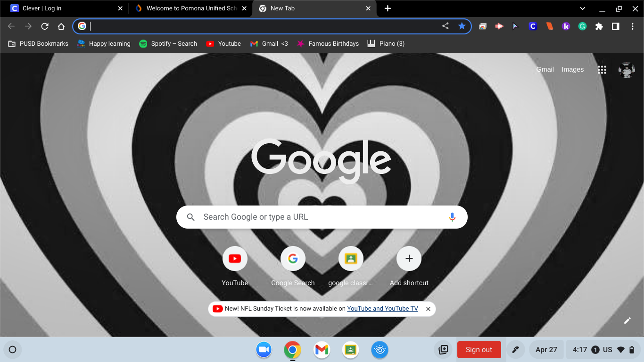Viewport: 644px width, 362px height.
Task: Open the google classroom shortcut tile
Action: [x=351, y=266]
